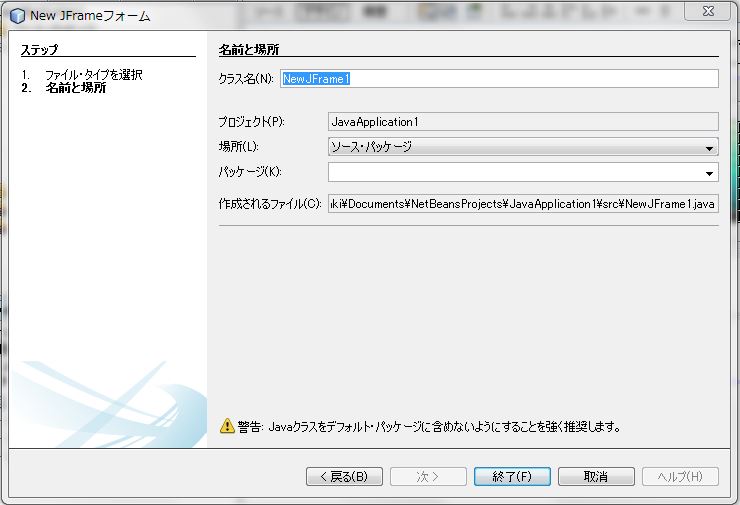Click the パッケージ(K) label

click(250, 172)
